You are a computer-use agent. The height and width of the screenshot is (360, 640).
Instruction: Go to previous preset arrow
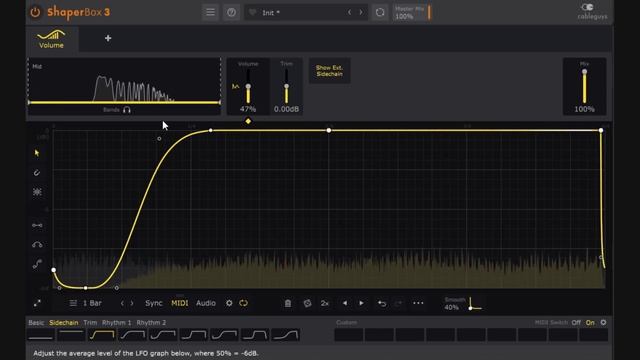[349, 12]
